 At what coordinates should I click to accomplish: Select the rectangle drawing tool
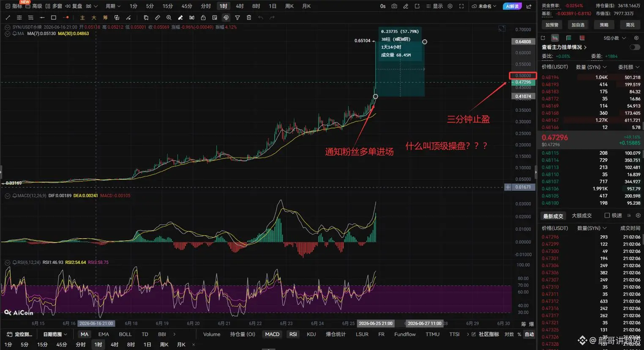click(x=54, y=18)
